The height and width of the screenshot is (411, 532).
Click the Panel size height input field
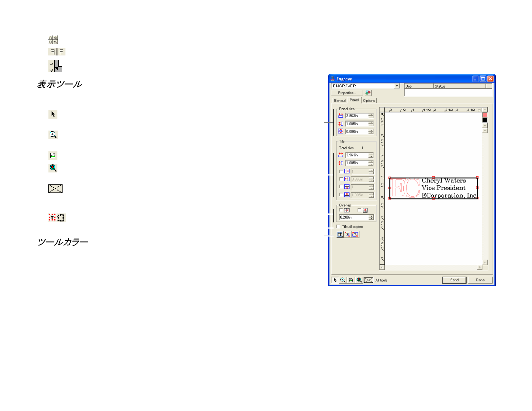click(x=357, y=124)
